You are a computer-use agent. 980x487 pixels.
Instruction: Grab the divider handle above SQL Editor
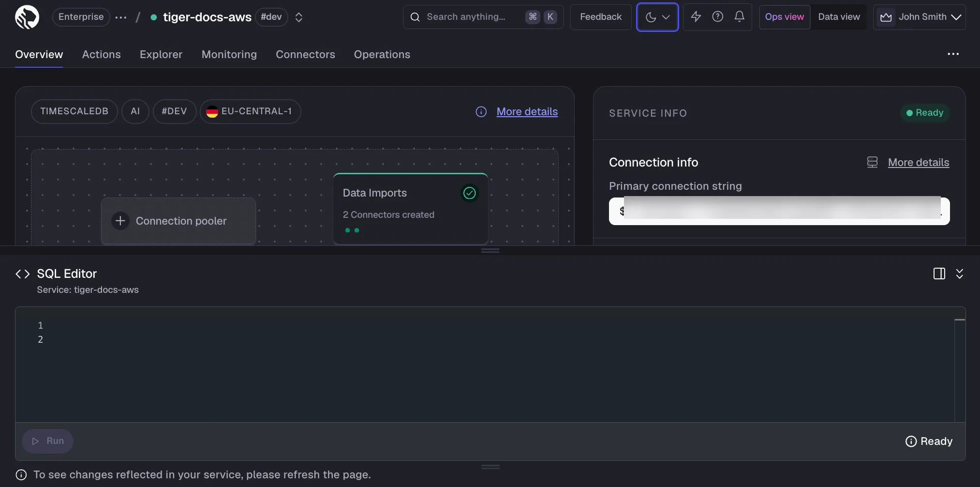click(490, 251)
